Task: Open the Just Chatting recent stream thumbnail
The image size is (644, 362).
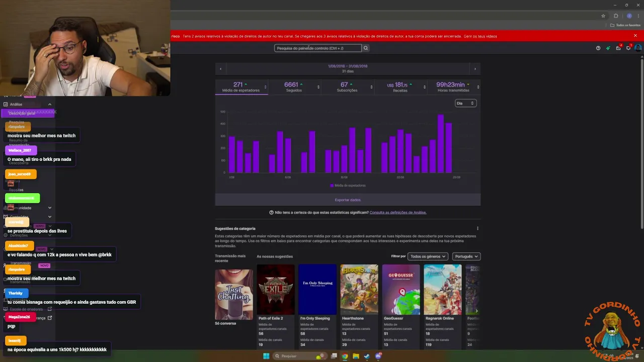Action: coord(234,295)
